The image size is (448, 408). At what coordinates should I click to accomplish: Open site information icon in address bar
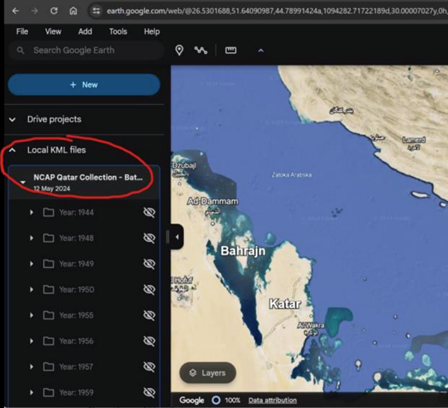point(96,11)
